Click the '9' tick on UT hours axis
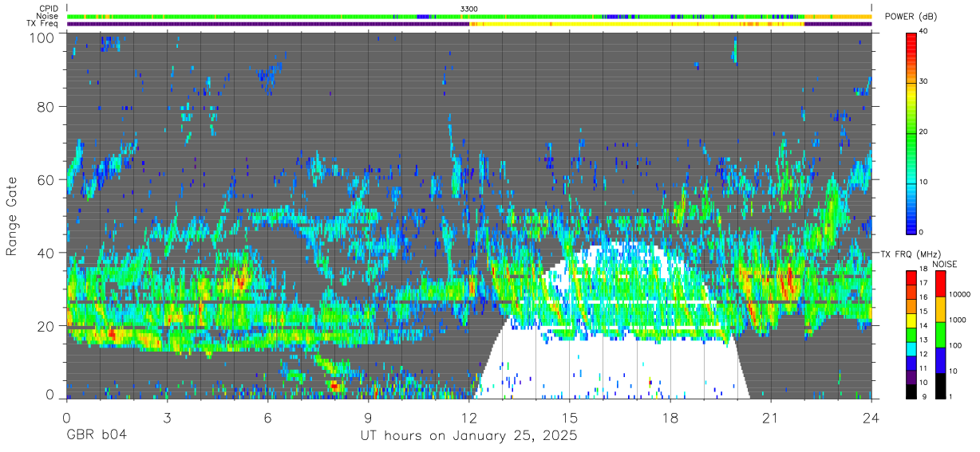 pos(368,417)
